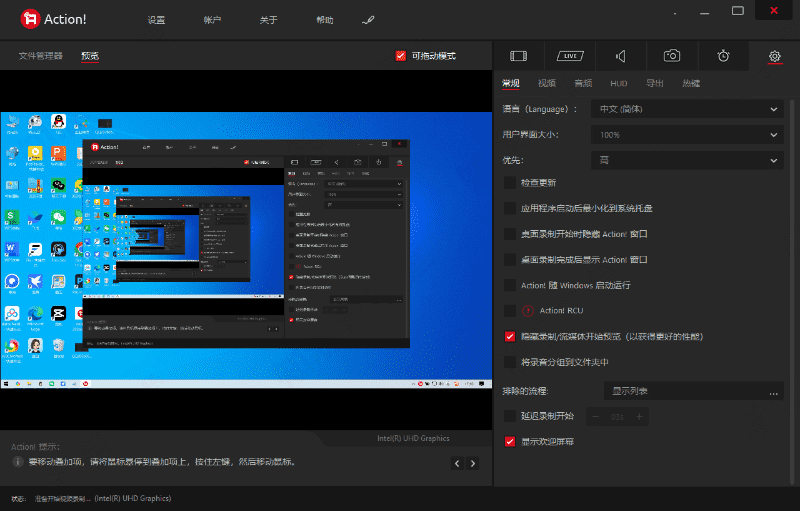Open the audio recording speaker icon
800x511 pixels.
coord(621,56)
